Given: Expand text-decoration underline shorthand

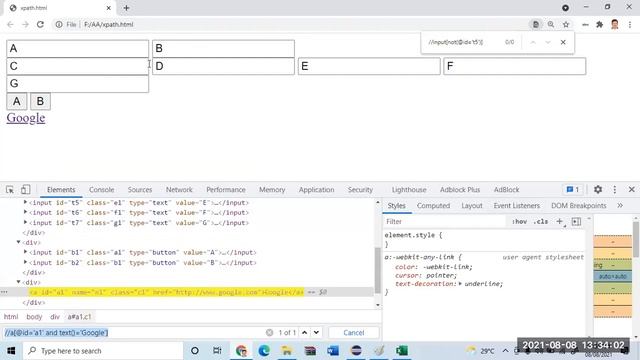Looking at the screenshot, I should click(460, 284).
